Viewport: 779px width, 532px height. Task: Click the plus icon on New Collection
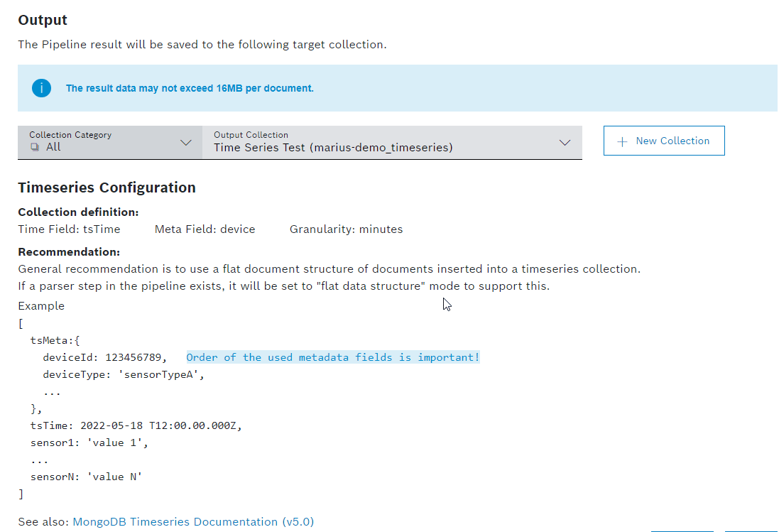tap(623, 141)
